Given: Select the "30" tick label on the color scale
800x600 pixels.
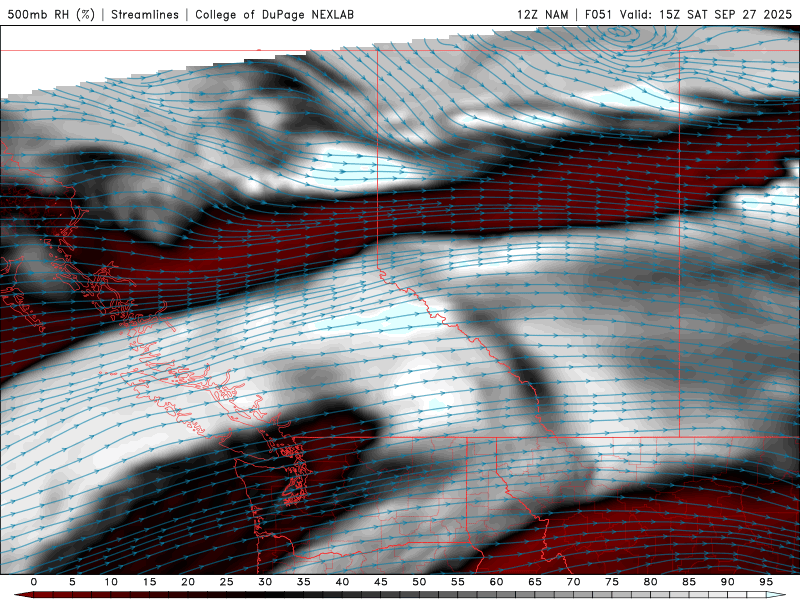Looking at the screenshot, I should [265, 582].
